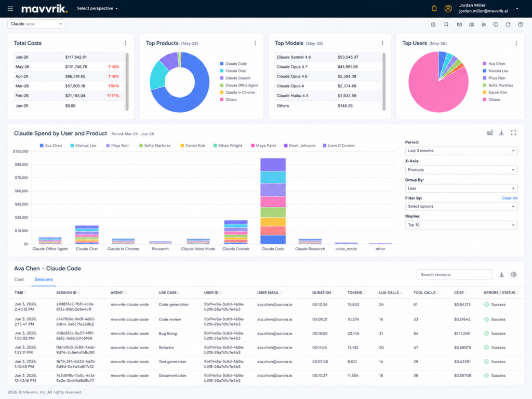Click the Success check icon for Code review row
The width and height of the screenshot is (532, 399).
(486, 320)
